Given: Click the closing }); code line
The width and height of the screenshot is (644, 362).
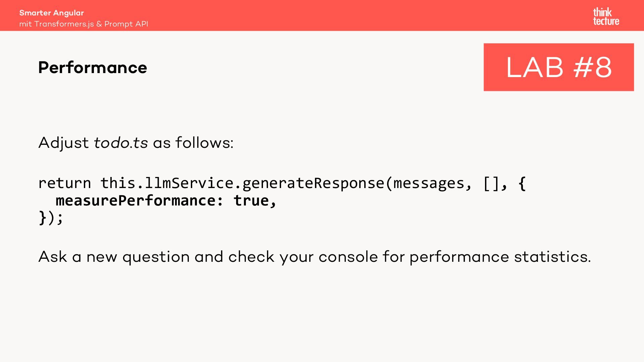Looking at the screenshot, I should 51,218.
